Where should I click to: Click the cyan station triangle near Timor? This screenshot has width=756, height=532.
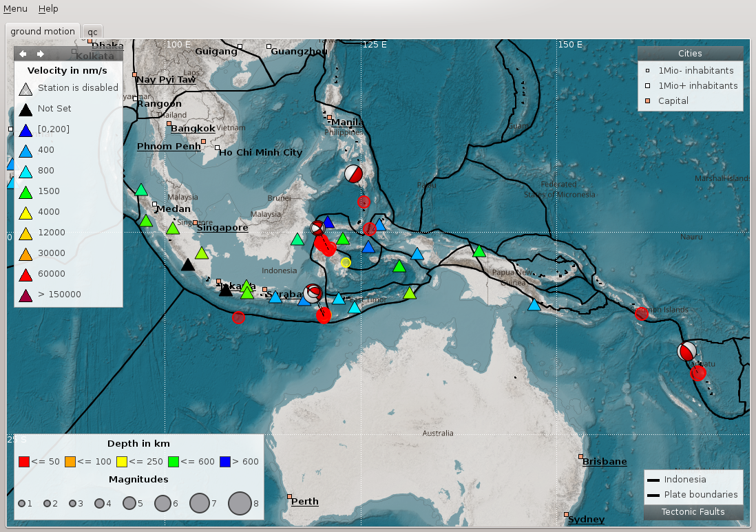coord(355,308)
